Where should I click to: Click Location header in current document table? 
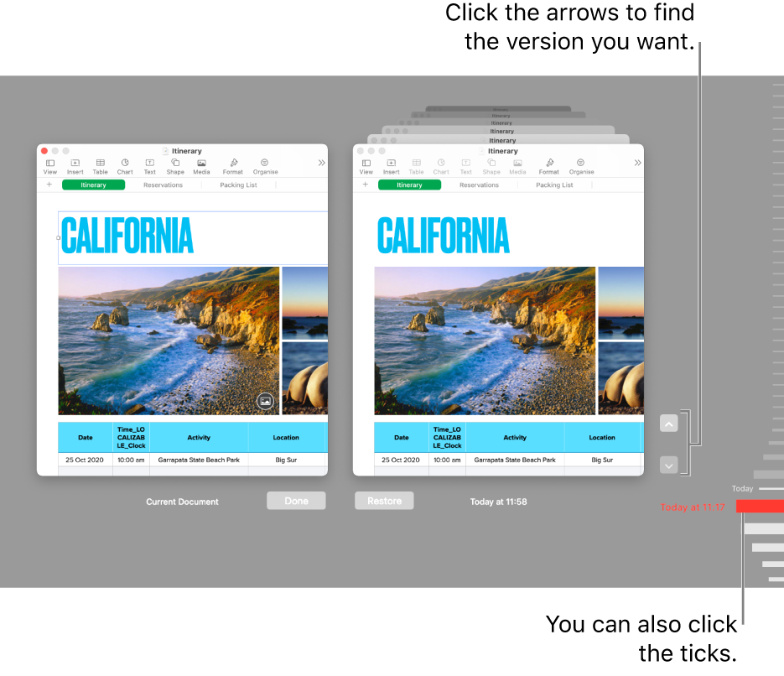point(286,438)
